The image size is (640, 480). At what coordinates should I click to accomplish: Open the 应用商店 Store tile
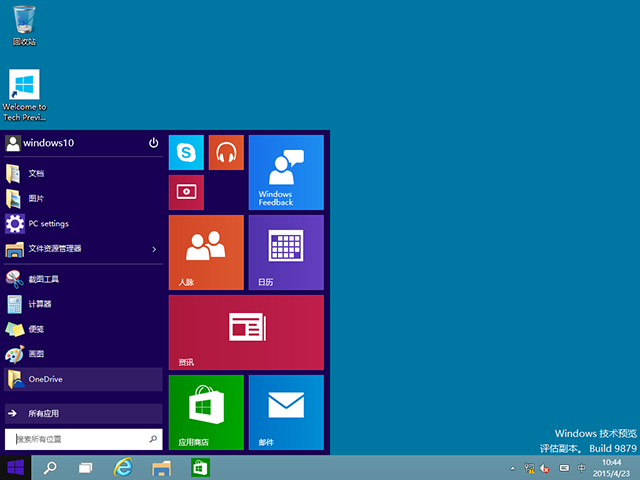[x=206, y=412]
